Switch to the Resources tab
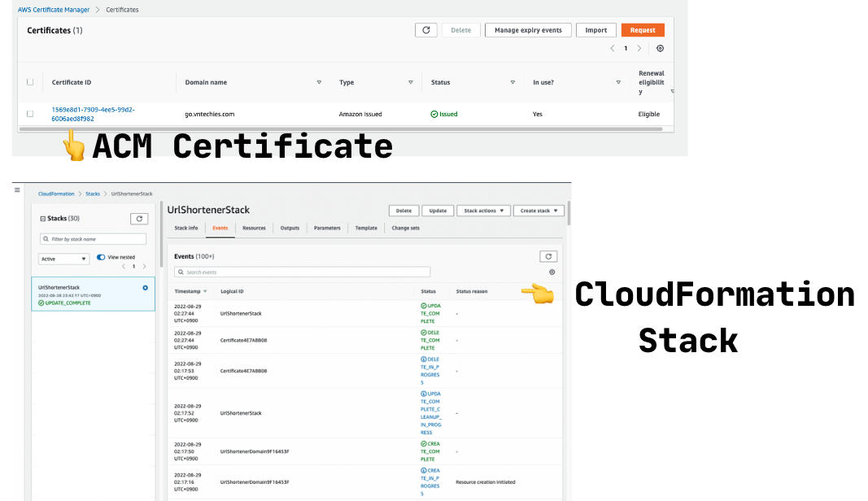The height and width of the screenshot is (501, 868). coord(254,229)
